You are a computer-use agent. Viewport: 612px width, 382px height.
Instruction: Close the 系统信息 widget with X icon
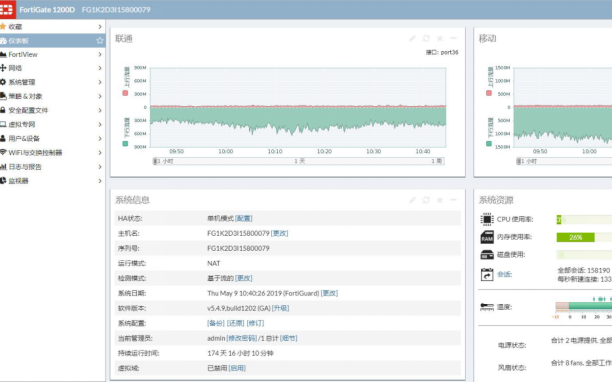(440, 200)
